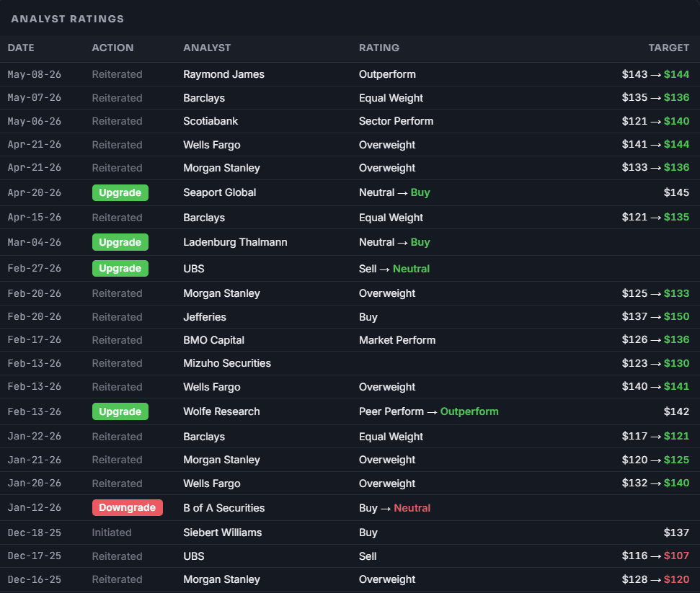Click the Sell → Neutral rating

click(394, 269)
